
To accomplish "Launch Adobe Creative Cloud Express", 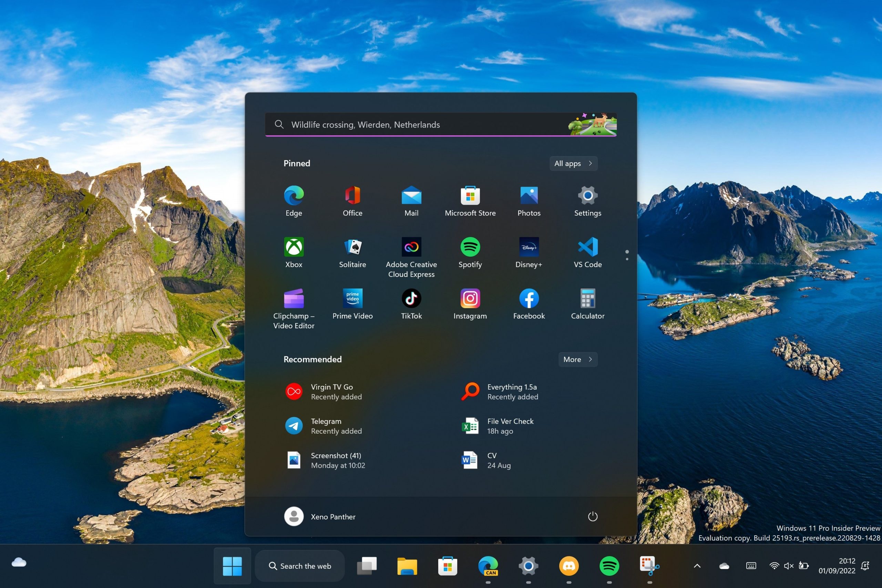I will (x=411, y=246).
